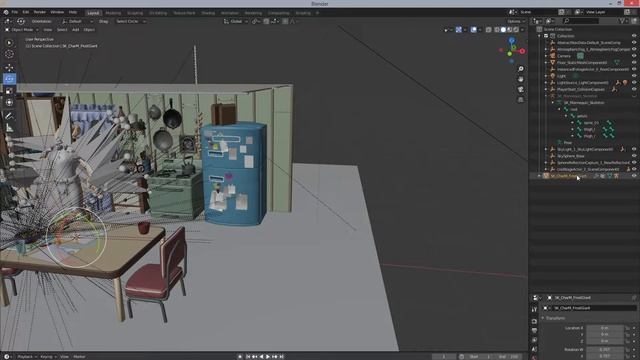Click the viewport zoom magnifier icon
Viewport: 640px width, 360px height.
[521, 69]
